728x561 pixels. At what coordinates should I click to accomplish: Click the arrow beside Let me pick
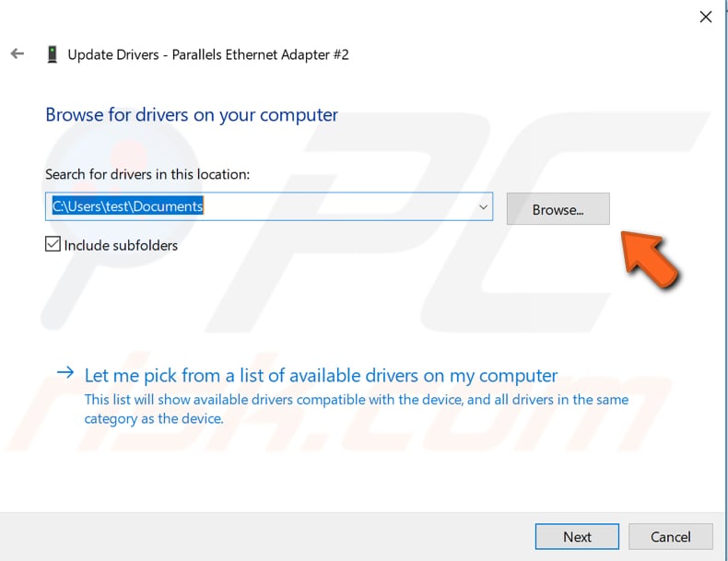pos(65,372)
